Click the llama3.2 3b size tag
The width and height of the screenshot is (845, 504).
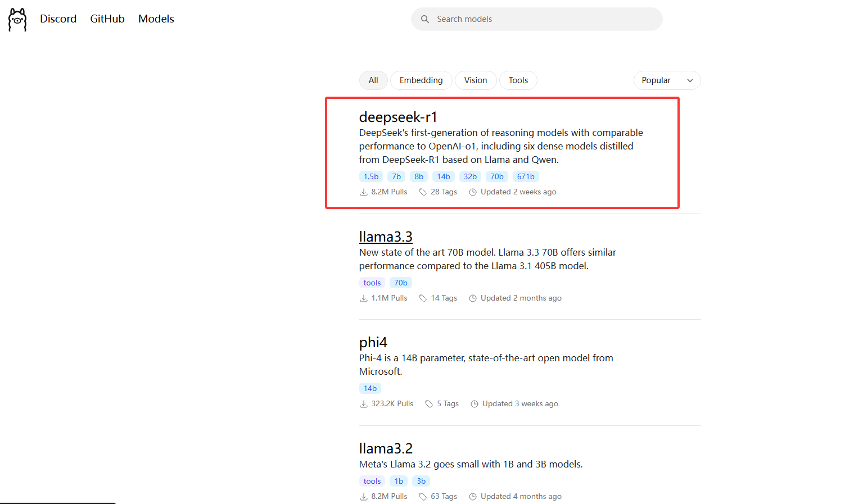421,481
